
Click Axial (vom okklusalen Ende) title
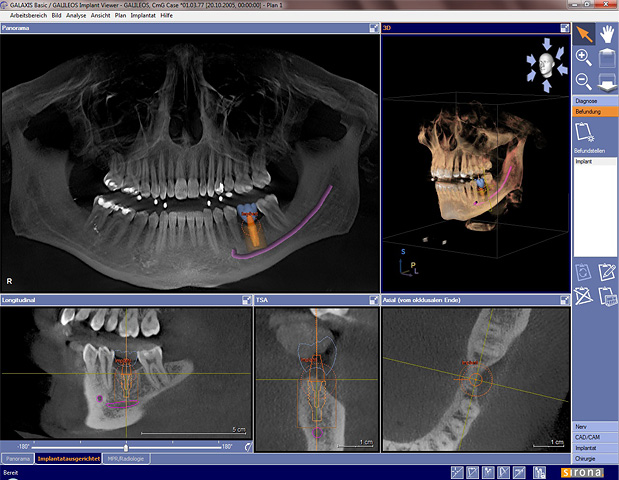[x=421, y=300]
